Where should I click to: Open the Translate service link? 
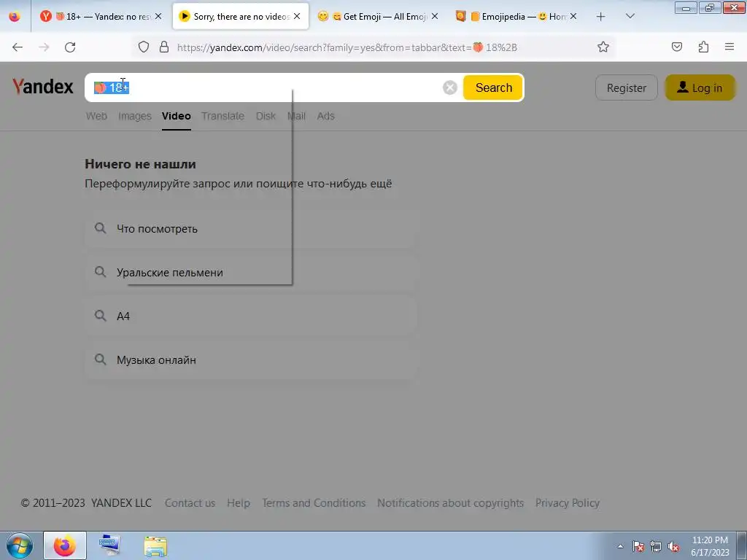[222, 116]
